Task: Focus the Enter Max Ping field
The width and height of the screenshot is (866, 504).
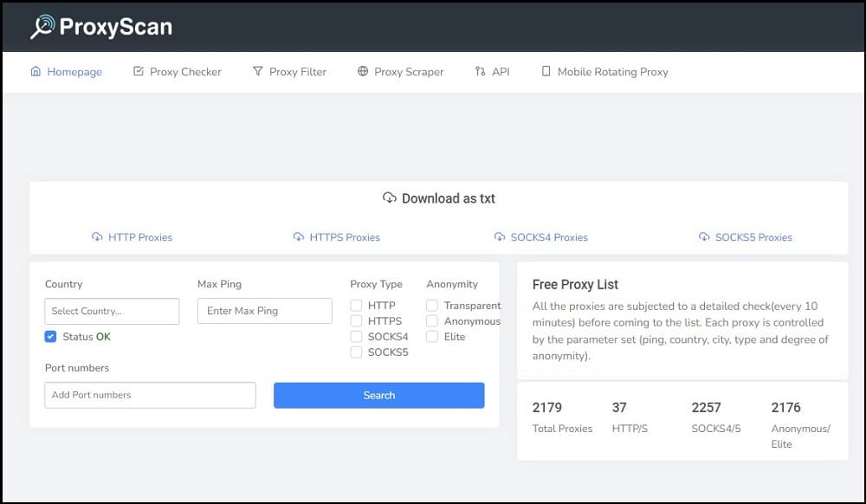Action: click(x=265, y=311)
